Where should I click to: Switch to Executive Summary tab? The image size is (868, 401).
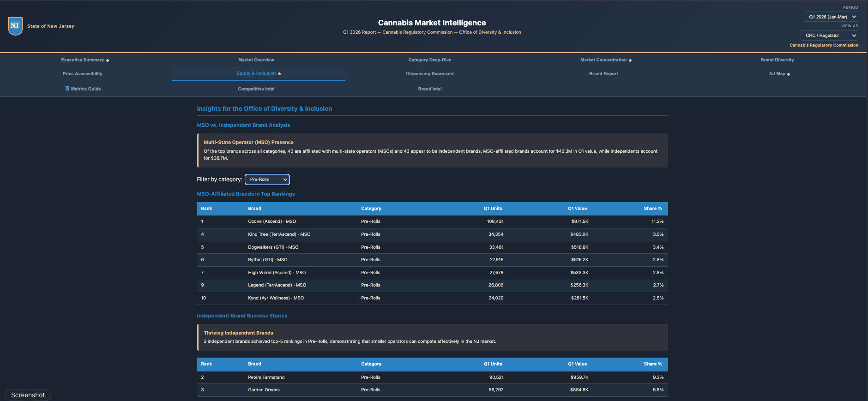(x=83, y=60)
